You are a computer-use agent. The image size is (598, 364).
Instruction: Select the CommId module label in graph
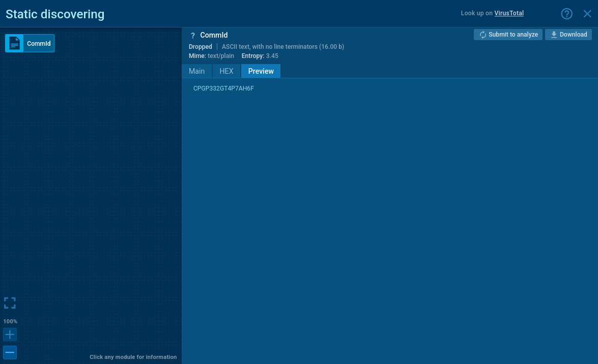point(39,44)
